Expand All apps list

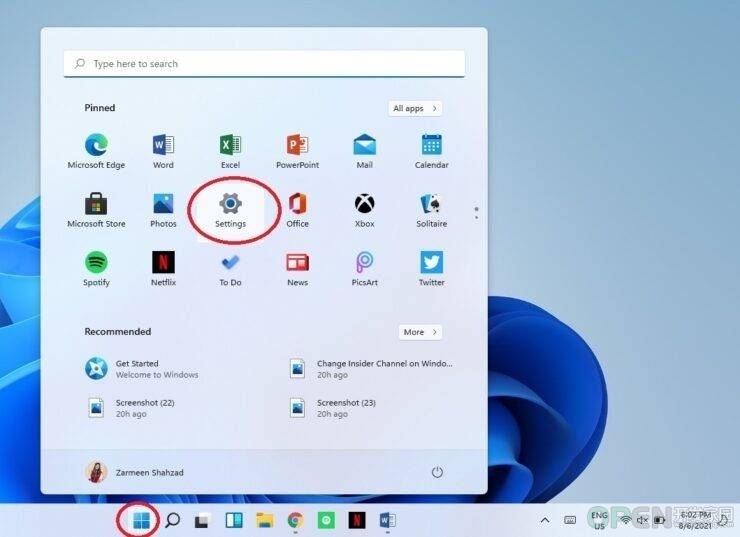[415, 109]
